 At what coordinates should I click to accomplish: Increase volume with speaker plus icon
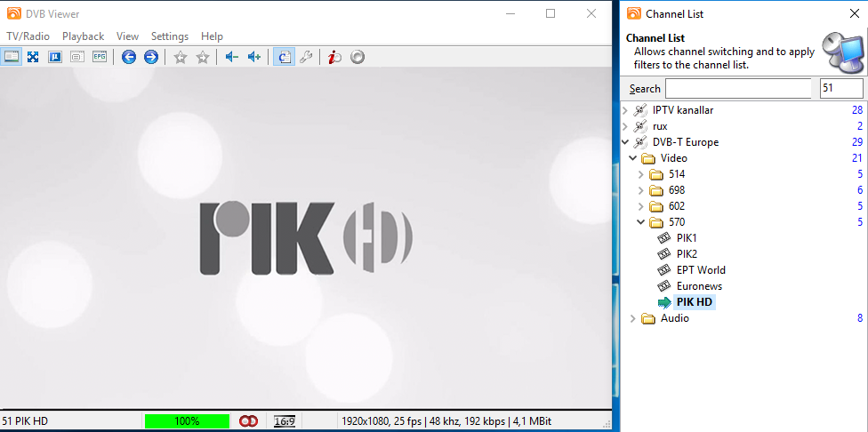[254, 56]
